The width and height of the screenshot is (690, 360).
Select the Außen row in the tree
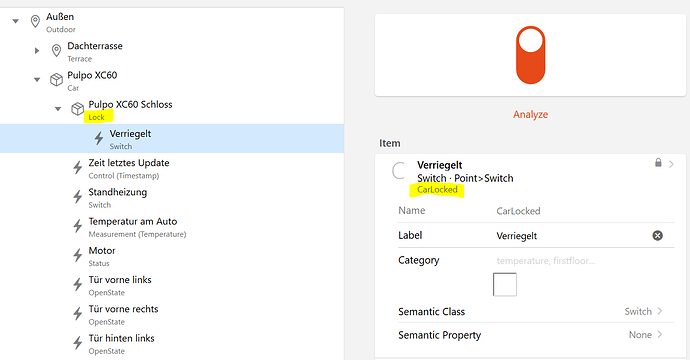[x=172, y=22]
